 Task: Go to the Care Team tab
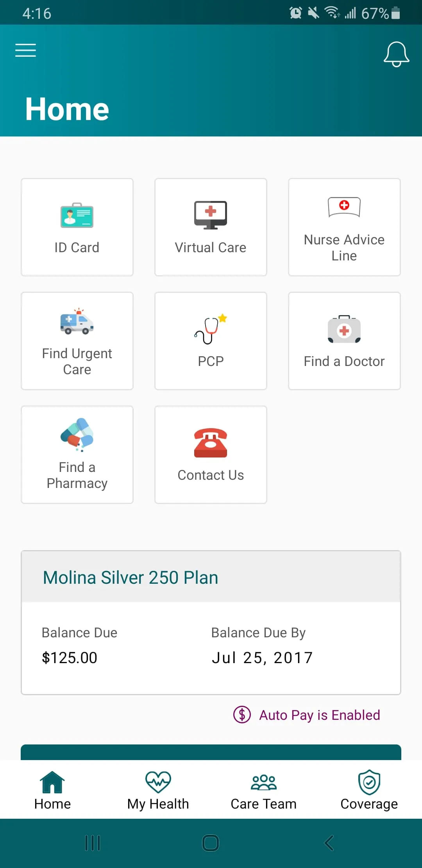(263, 790)
